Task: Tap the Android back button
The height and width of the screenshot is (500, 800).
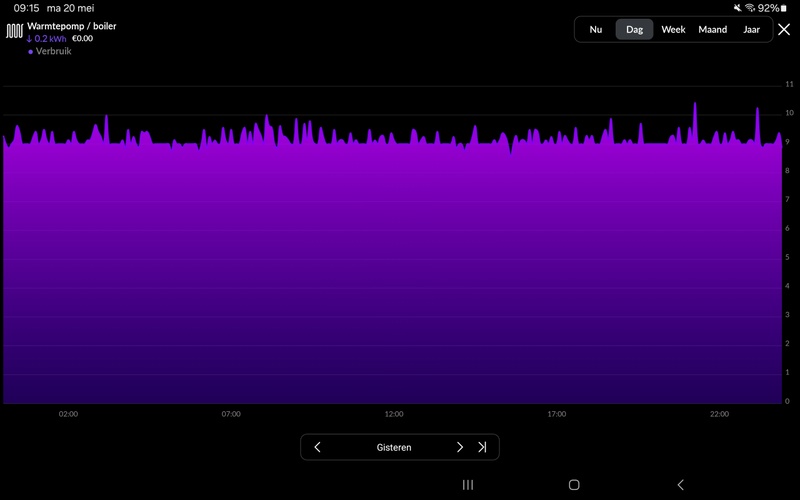Action: 680,485
